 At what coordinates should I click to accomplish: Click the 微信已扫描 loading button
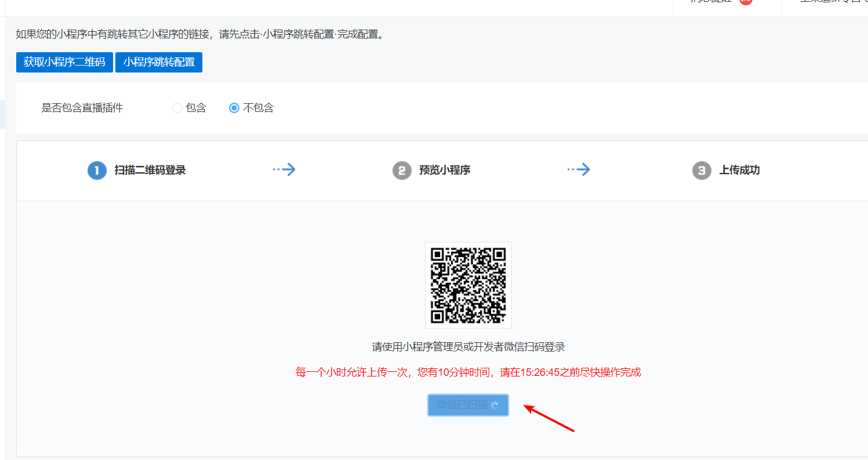click(x=468, y=405)
